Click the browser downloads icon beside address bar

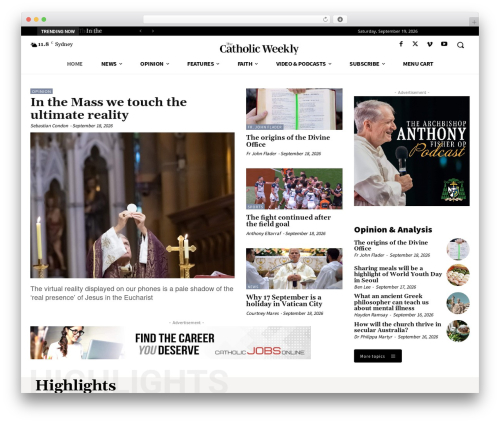pyautogui.click(x=340, y=19)
